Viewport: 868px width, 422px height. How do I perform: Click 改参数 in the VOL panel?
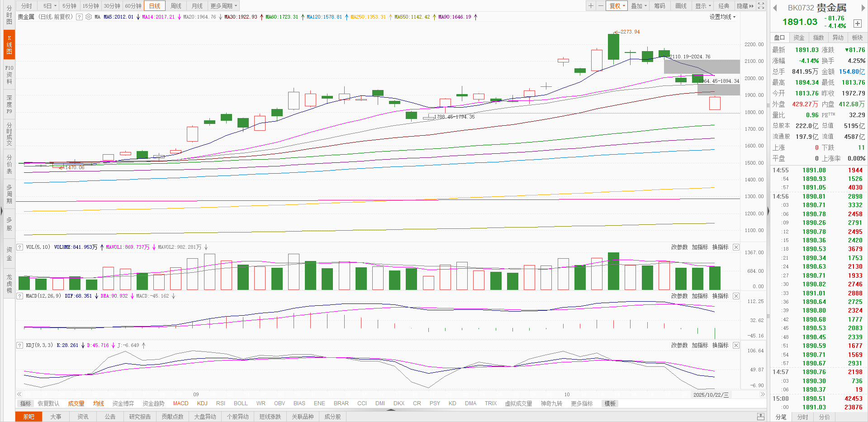coord(679,247)
